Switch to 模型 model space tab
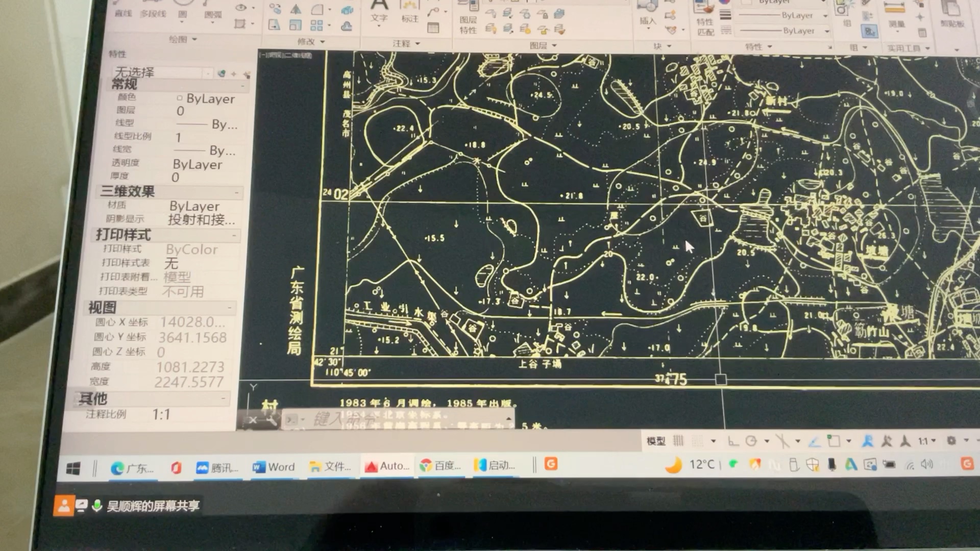Viewport: 980px width, 551px height. (655, 441)
